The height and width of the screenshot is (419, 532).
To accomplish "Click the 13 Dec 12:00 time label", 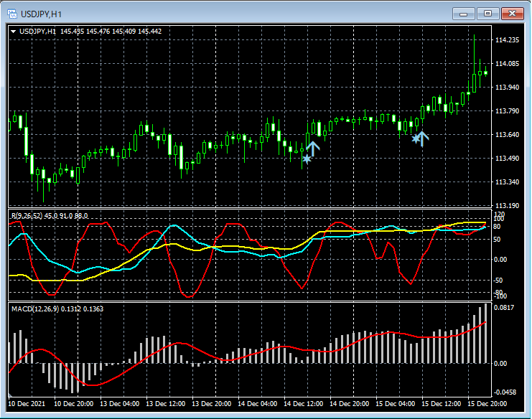I will pyautogui.click(x=166, y=404).
